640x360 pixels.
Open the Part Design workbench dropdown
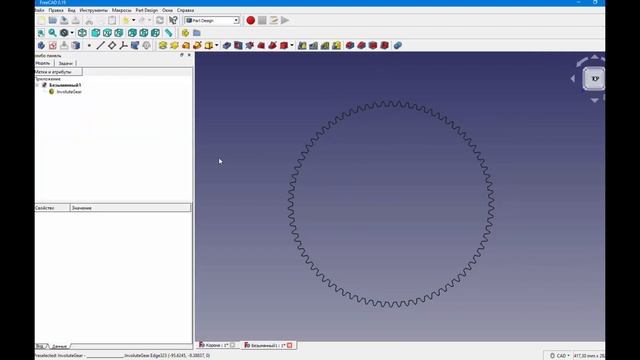point(212,20)
